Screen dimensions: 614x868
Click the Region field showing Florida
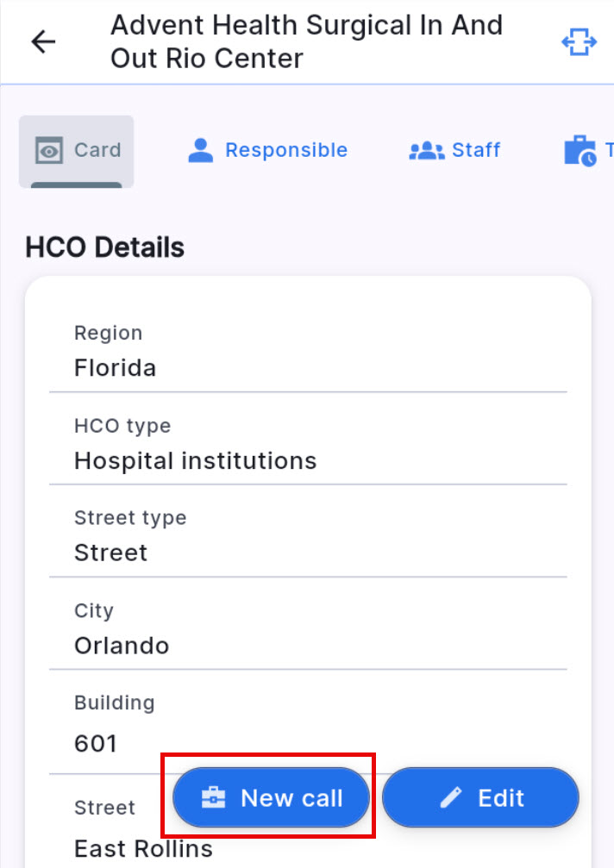[x=307, y=353]
